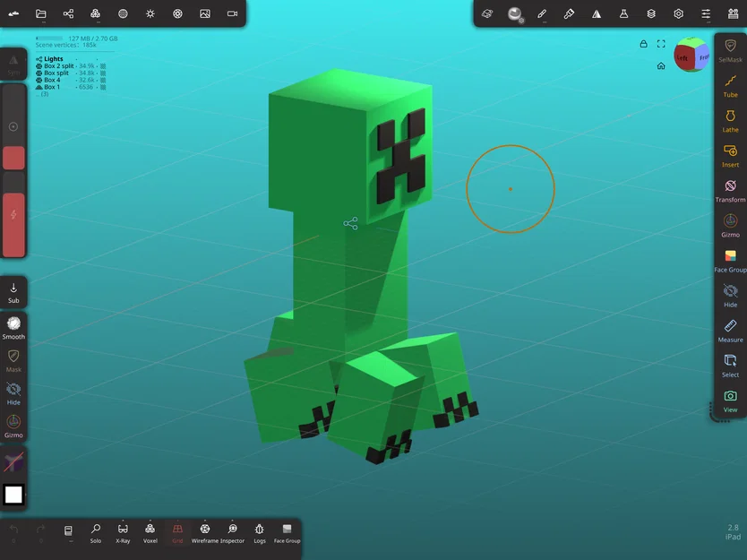Open the Layers stack menu
747x560 pixels.
coord(651,13)
